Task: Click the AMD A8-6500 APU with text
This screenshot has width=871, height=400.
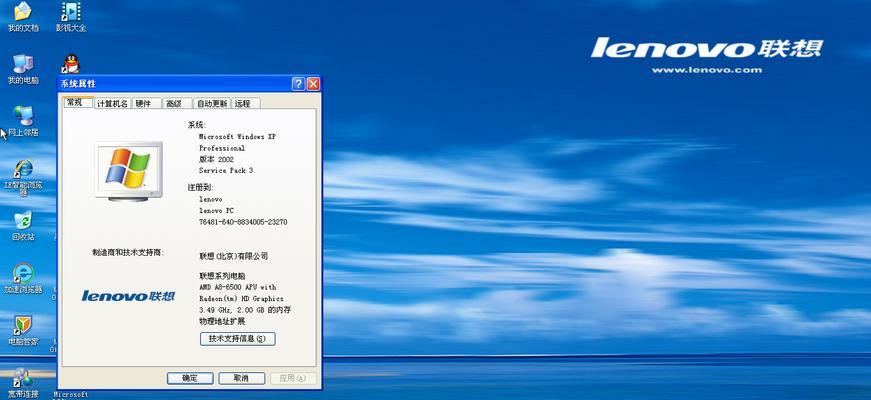Action: pos(238,287)
